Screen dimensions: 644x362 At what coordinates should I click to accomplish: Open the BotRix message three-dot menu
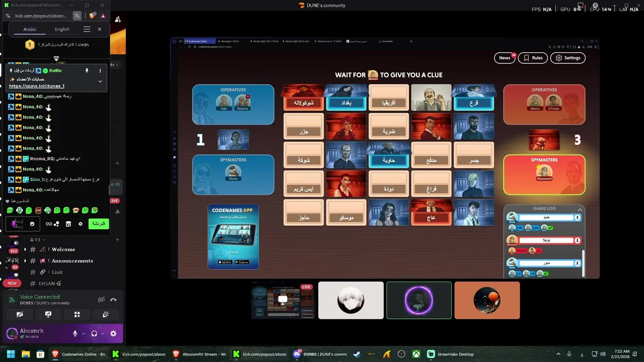pyautogui.click(x=100, y=71)
